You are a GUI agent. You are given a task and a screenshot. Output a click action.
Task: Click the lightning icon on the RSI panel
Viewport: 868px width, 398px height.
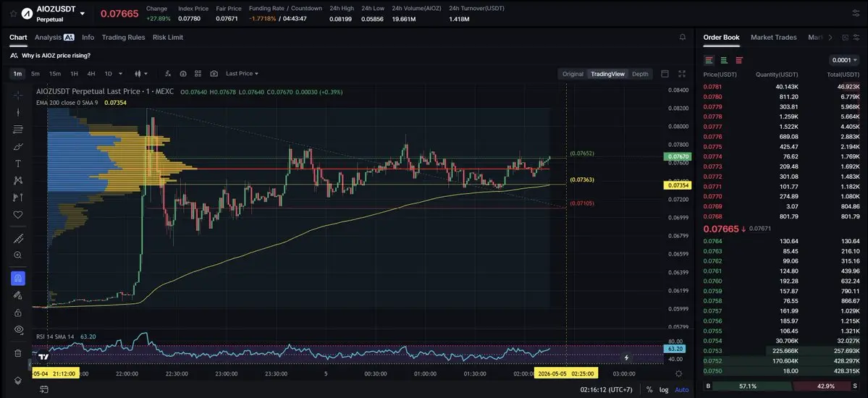(626, 357)
